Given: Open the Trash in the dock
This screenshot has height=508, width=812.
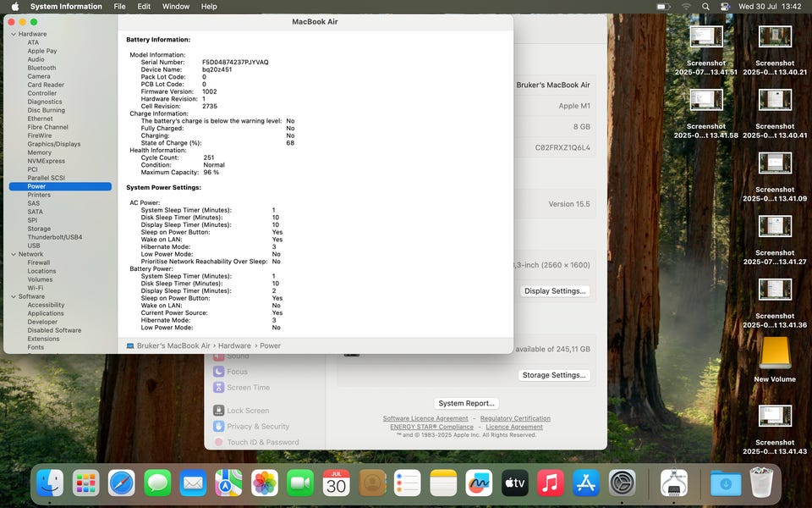Looking at the screenshot, I should (761, 482).
